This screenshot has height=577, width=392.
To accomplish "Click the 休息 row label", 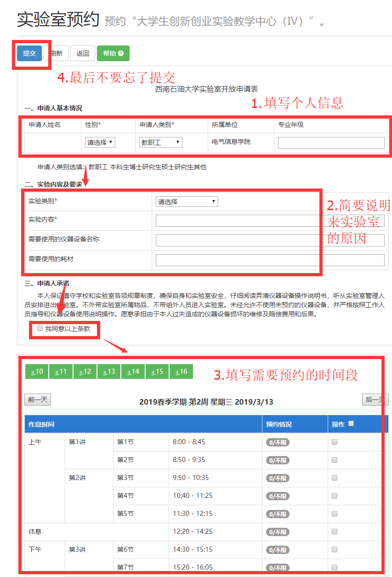I will click(x=35, y=531).
